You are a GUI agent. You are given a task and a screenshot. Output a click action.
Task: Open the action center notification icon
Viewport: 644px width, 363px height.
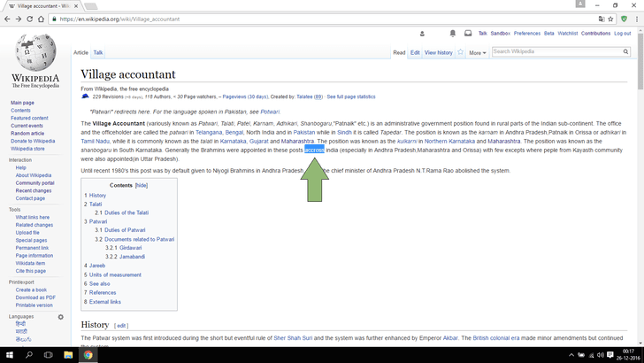pos(610,355)
